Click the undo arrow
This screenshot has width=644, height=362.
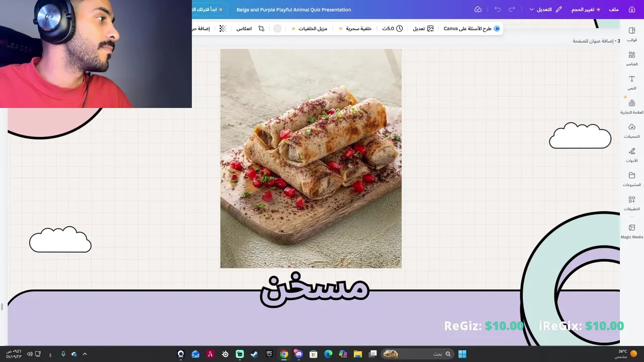pyautogui.click(x=498, y=10)
